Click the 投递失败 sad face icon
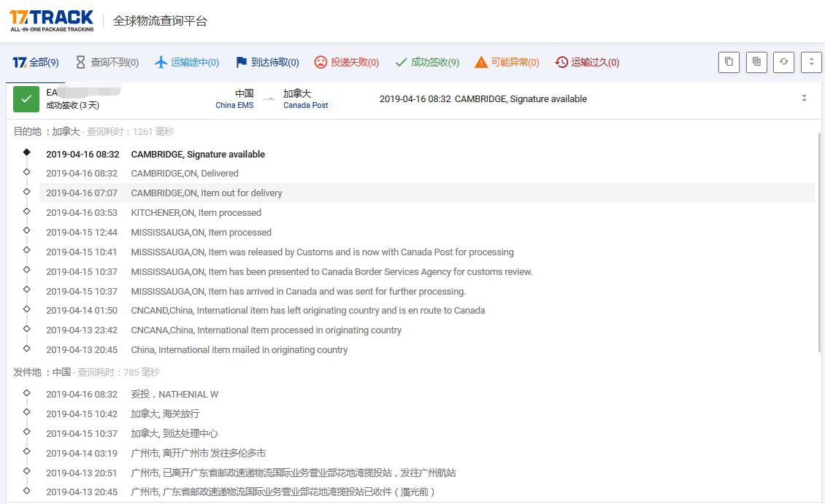 [x=320, y=62]
